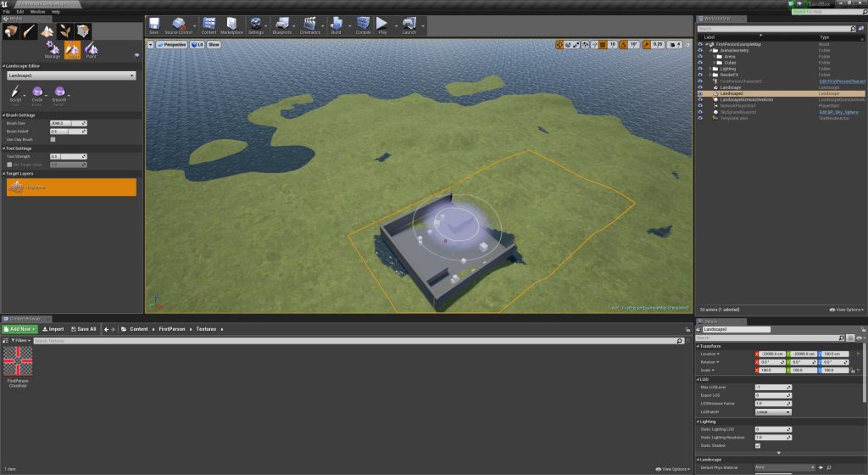Click the Save toolbar icon
This screenshot has width=868, height=475.
pos(154,25)
